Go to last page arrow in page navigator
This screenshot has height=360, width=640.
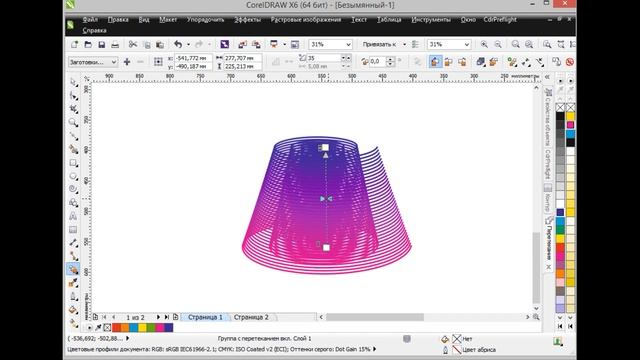tap(167, 317)
